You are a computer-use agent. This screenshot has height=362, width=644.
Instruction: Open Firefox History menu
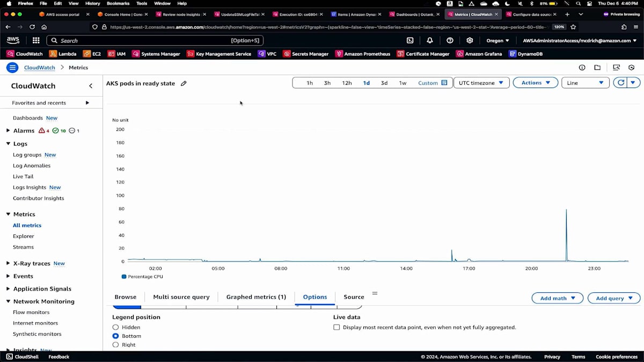click(x=93, y=3)
